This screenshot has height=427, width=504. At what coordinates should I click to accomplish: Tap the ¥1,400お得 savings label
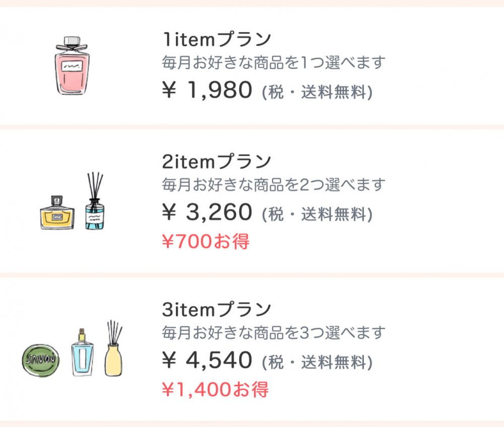pyautogui.click(x=215, y=389)
